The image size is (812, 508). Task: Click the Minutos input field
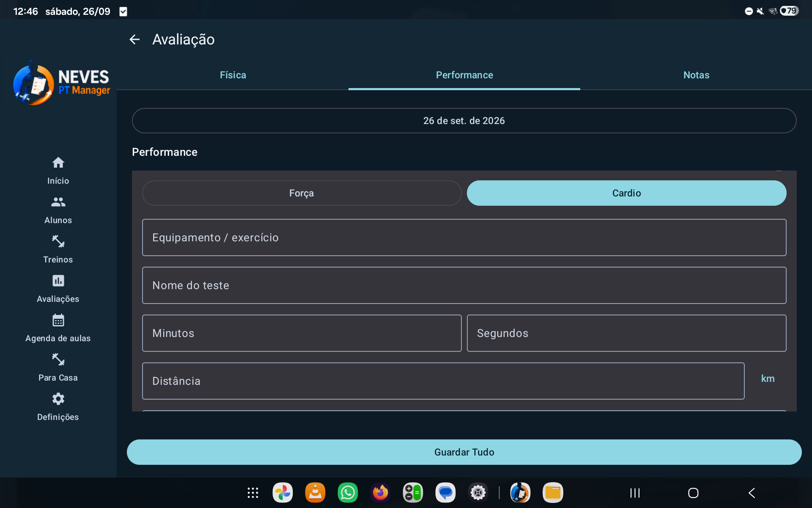coord(302,333)
